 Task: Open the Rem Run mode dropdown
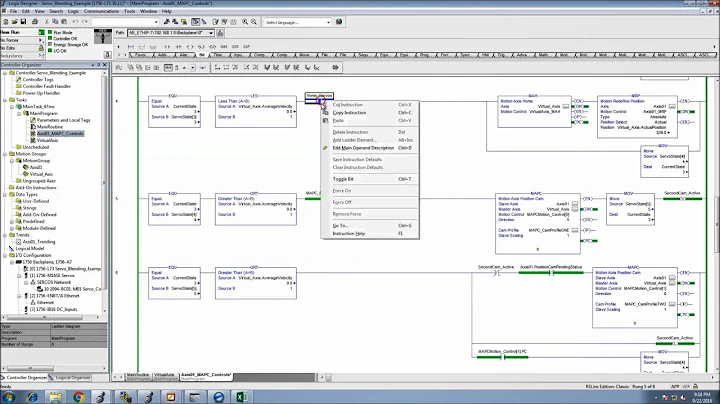pyautogui.click(x=41, y=32)
